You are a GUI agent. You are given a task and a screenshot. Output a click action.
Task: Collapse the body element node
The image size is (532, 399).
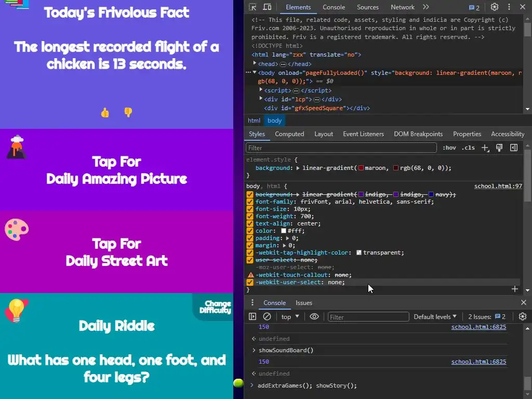255,72
